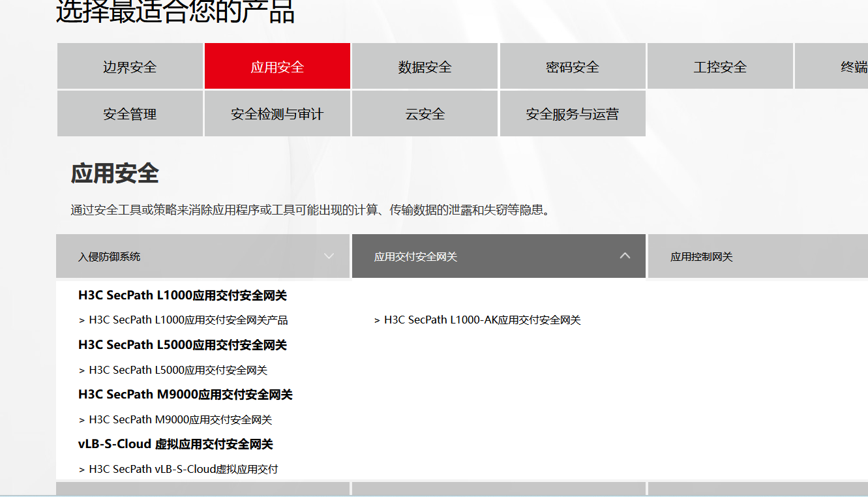868x497 pixels.
Task: Expand the 入侵防御系统 section
Action: pyautogui.click(x=203, y=256)
